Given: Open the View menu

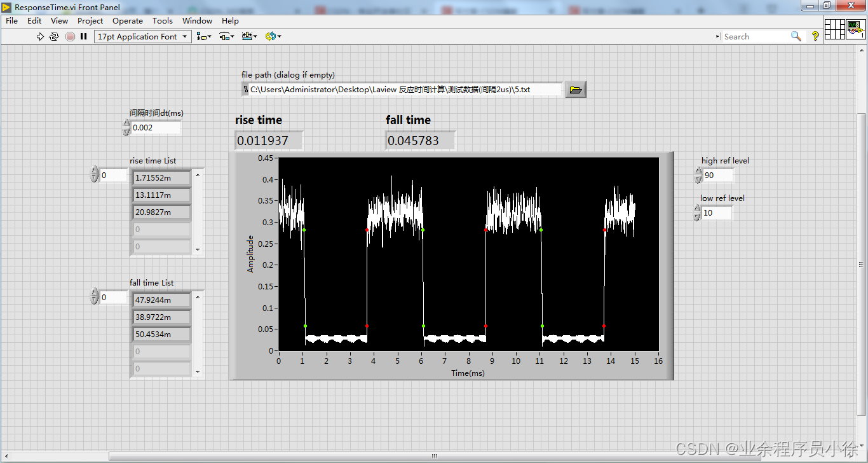Looking at the screenshot, I should click(59, 20).
